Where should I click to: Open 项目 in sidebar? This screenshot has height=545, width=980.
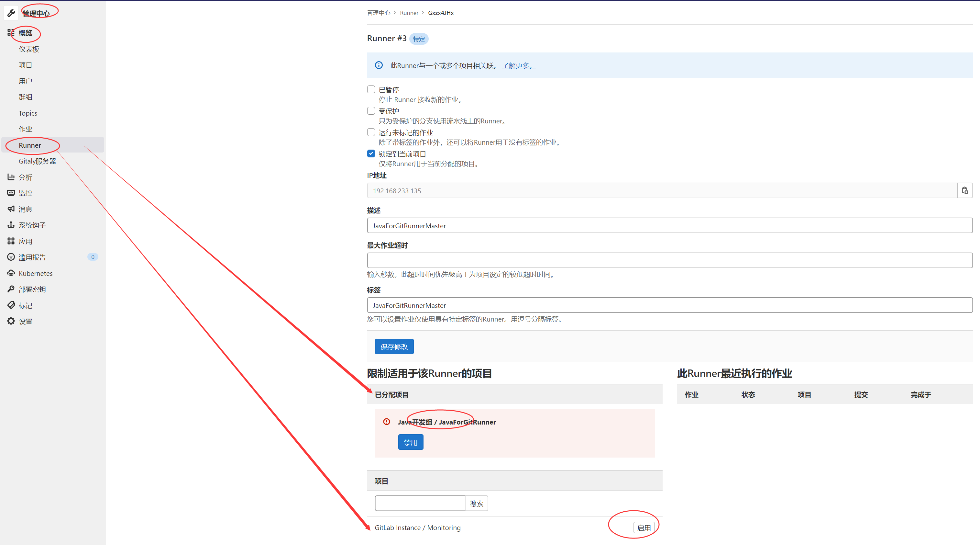(x=26, y=65)
